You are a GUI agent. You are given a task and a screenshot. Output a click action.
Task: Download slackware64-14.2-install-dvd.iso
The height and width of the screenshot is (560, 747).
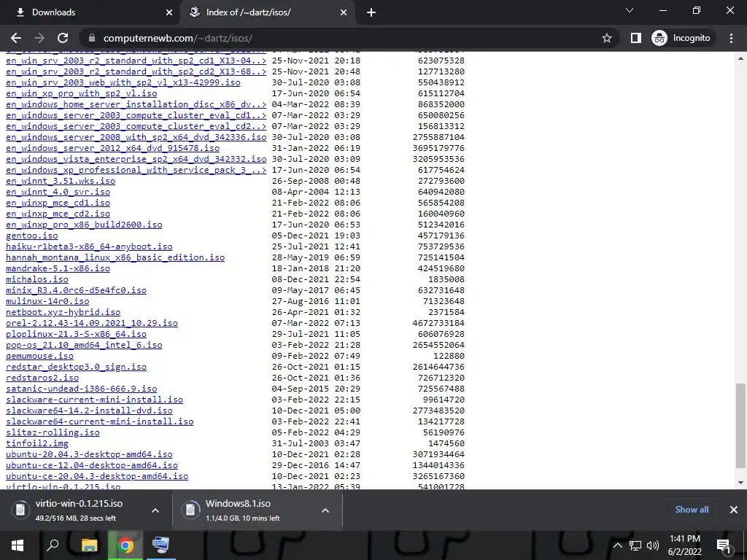tap(89, 411)
